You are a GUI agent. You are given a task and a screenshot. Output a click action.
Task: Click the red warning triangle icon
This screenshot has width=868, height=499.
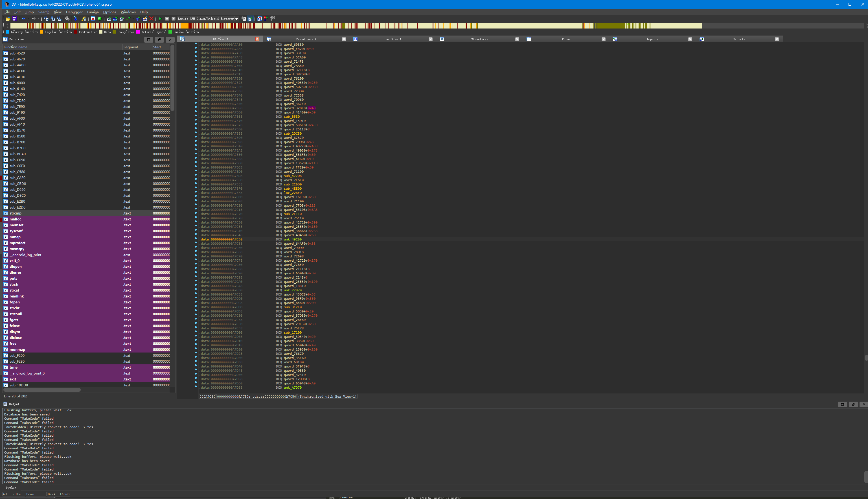click(x=93, y=19)
